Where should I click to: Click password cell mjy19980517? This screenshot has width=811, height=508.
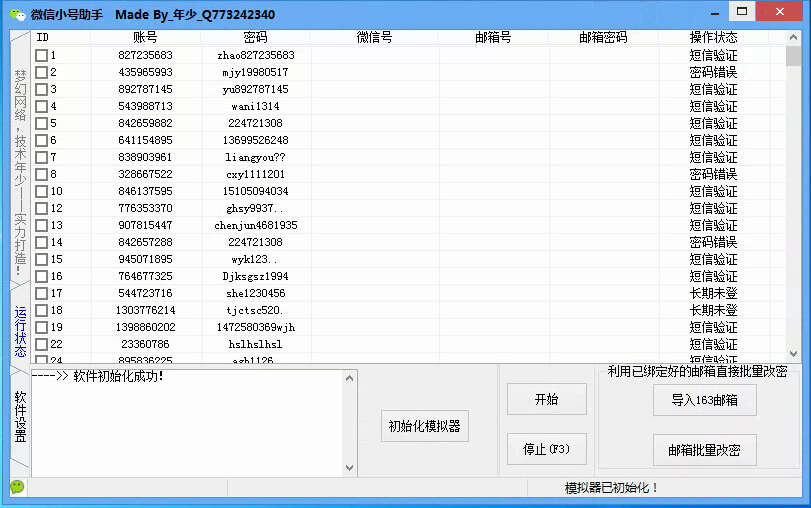[x=256, y=72]
